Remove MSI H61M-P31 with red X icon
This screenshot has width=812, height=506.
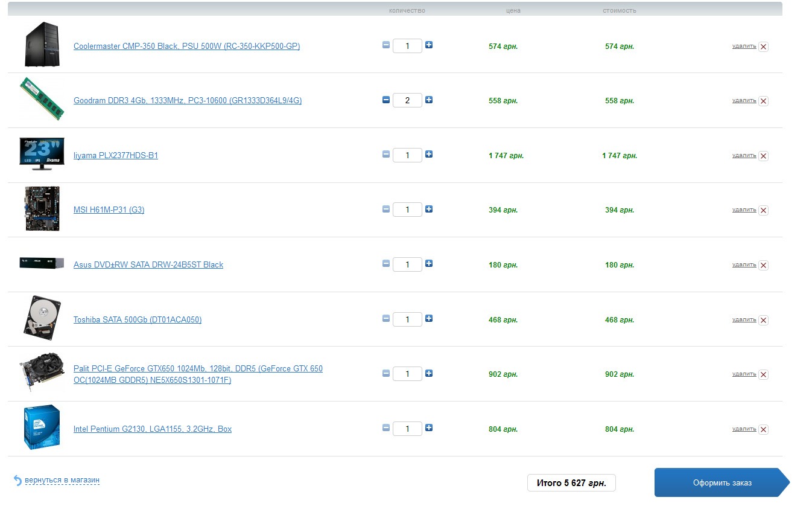(x=763, y=211)
